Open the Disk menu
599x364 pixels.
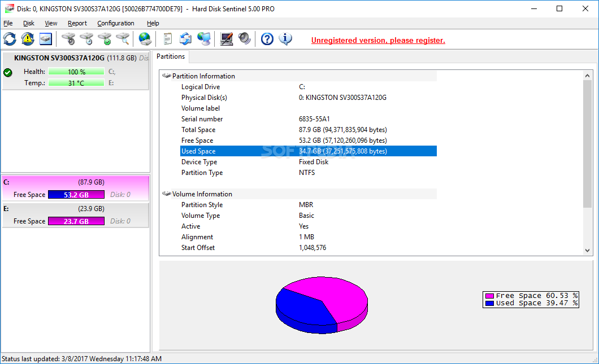29,23
